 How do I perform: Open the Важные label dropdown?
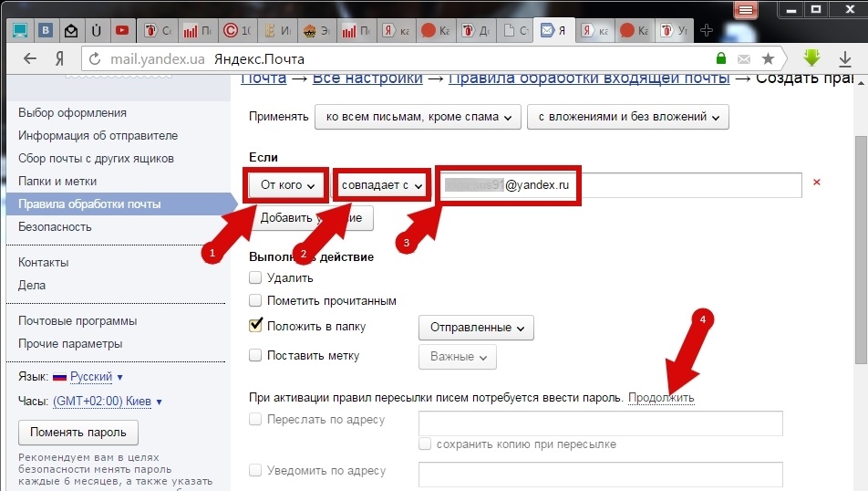(458, 357)
